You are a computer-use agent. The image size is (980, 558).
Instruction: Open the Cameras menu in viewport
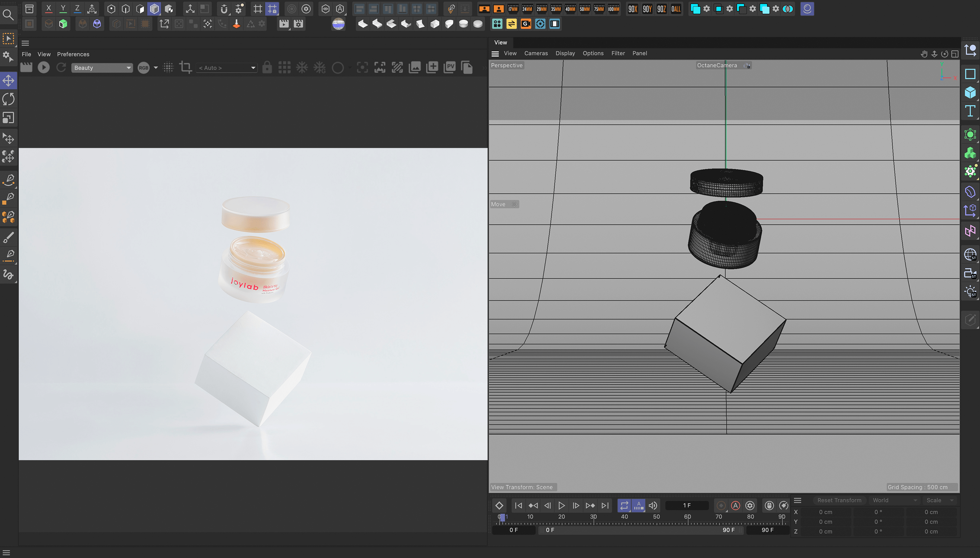click(536, 53)
